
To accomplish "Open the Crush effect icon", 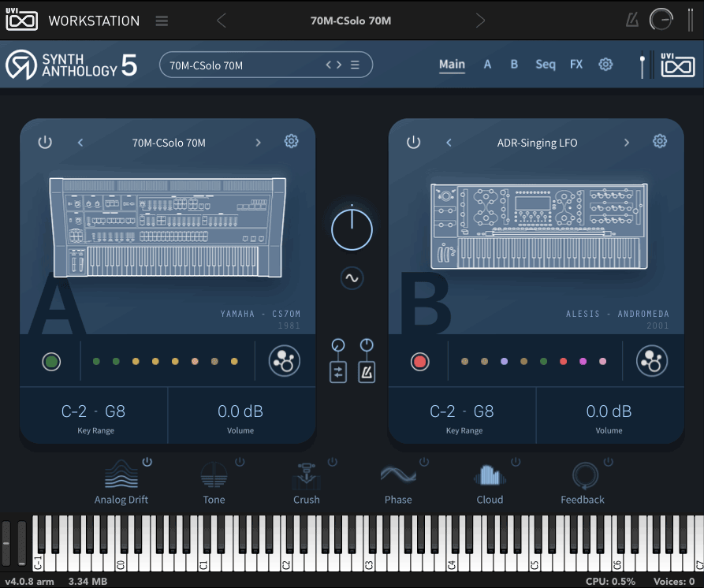I will pyautogui.click(x=306, y=476).
